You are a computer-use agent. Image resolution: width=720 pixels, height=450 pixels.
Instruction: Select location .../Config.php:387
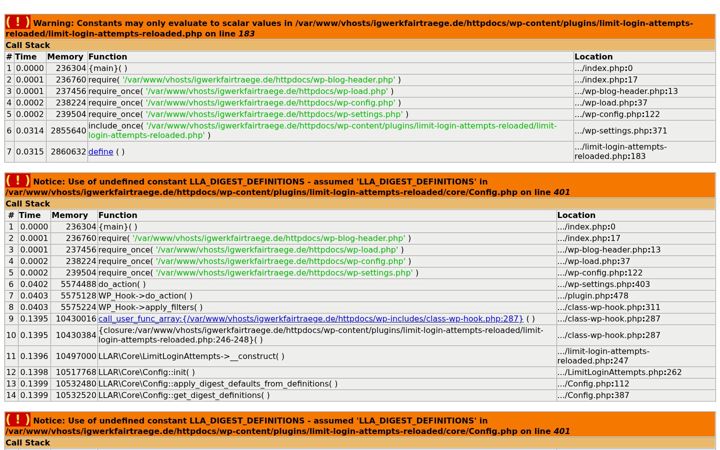(x=593, y=395)
